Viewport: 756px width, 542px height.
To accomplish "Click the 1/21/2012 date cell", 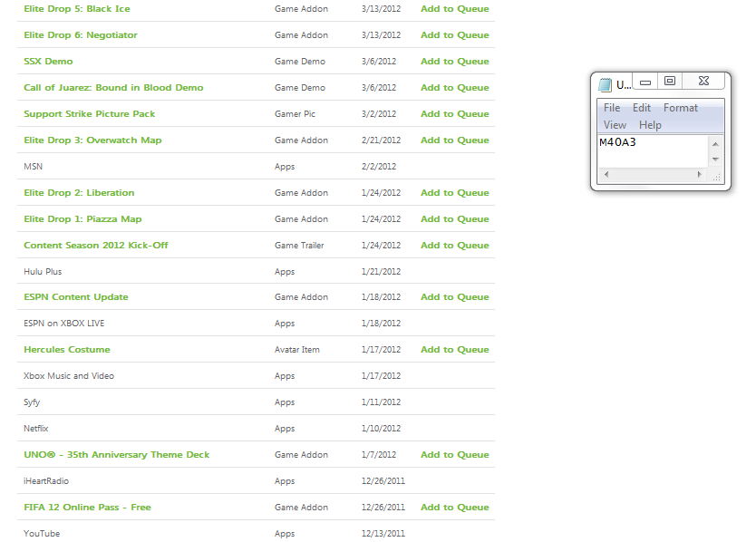I will pos(381,272).
